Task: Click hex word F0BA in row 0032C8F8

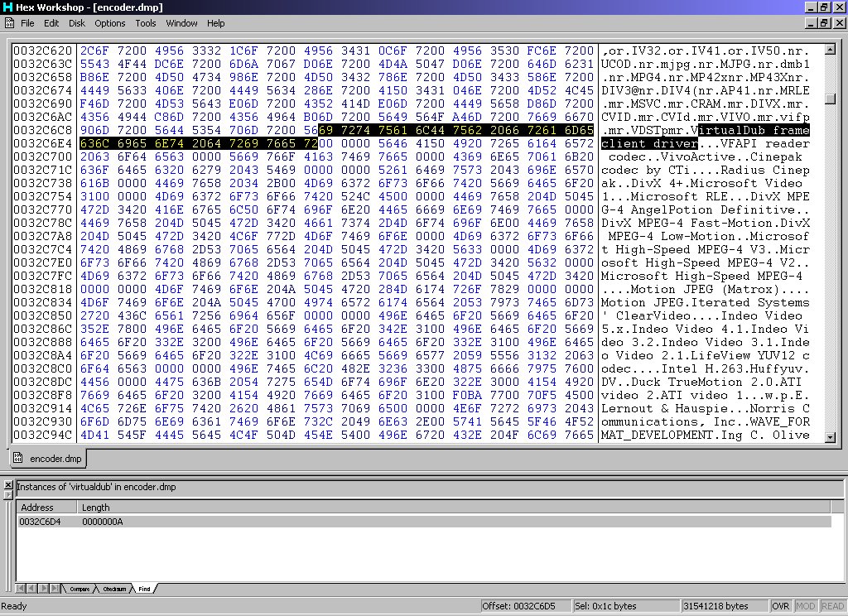Action: coord(467,395)
